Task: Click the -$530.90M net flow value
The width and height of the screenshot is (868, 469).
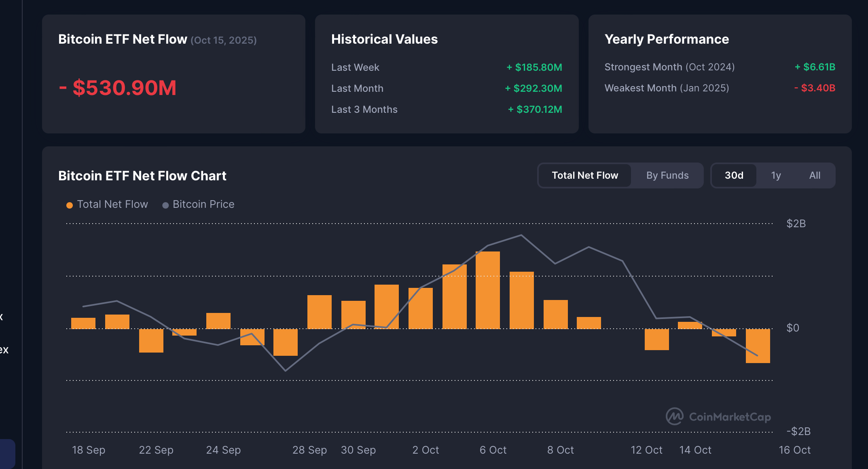Action: pos(118,88)
